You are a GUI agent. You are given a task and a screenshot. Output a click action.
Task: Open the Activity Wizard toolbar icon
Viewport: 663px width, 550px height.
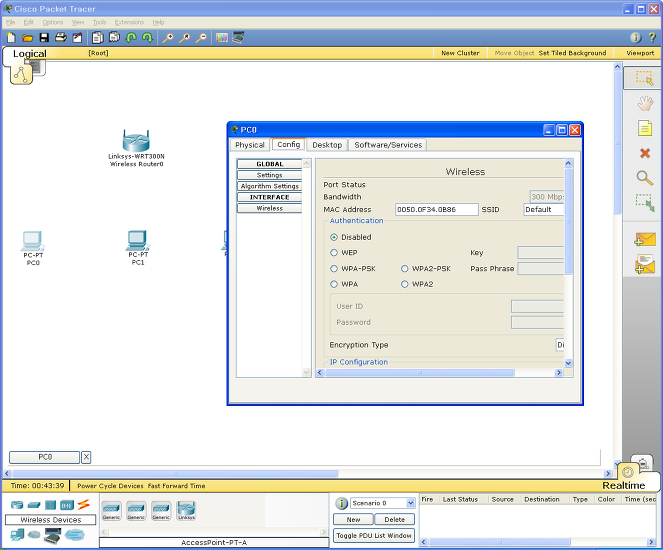(77, 38)
